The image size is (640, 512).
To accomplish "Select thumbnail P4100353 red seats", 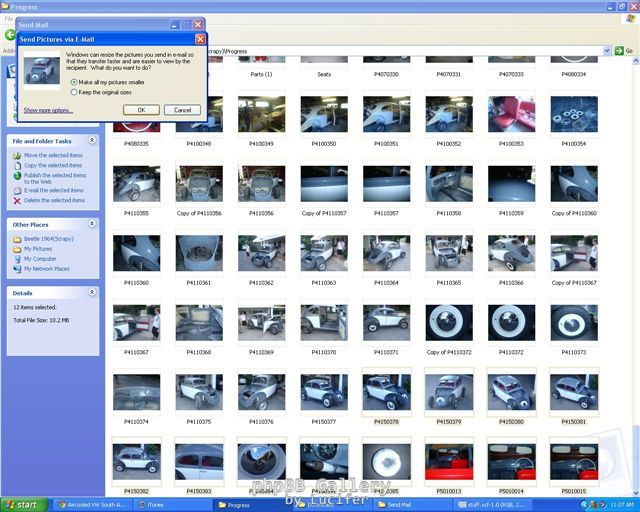I will pyautogui.click(x=511, y=114).
